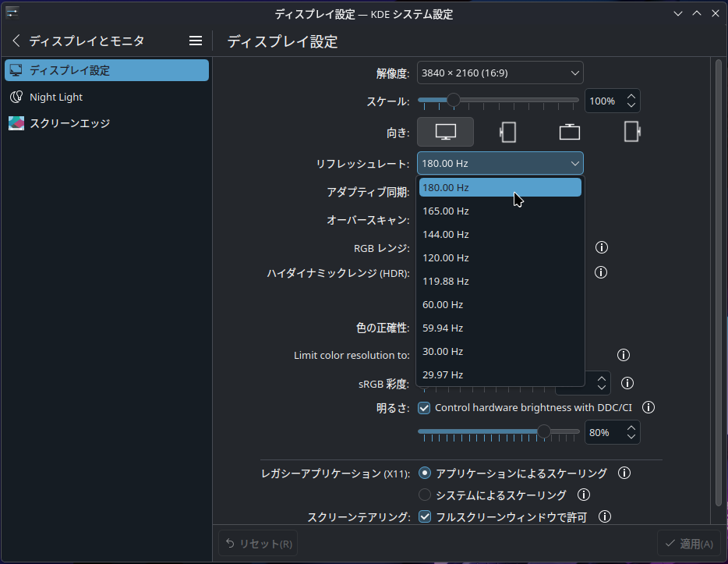Open the 解像度 resolution dropdown
The width and height of the screenshot is (728, 564).
pyautogui.click(x=500, y=73)
